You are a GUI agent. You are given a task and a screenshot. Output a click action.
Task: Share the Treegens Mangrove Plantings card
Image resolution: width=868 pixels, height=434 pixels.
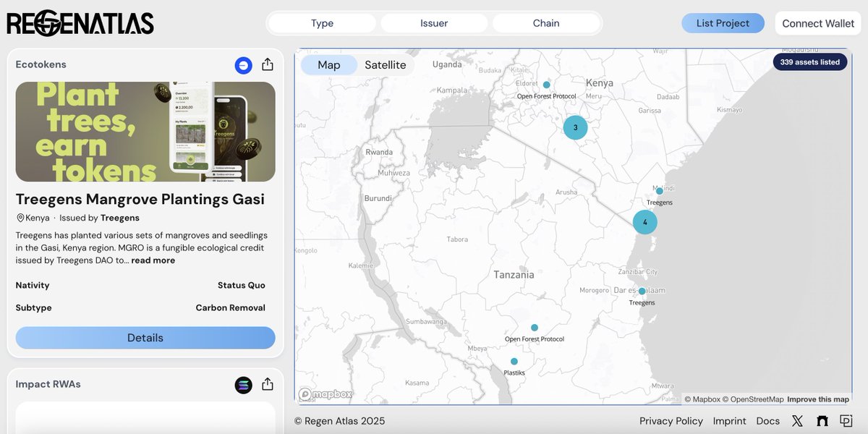tap(268, 64)
